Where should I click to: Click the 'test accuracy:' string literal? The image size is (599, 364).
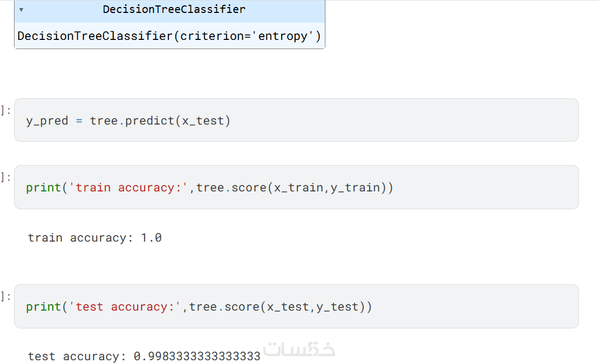coord(125,307)
